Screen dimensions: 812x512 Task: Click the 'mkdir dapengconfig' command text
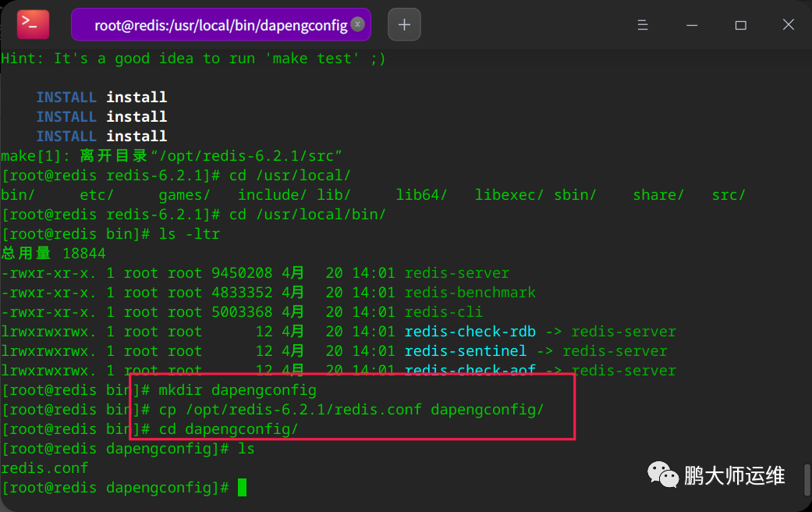[237, 390]
